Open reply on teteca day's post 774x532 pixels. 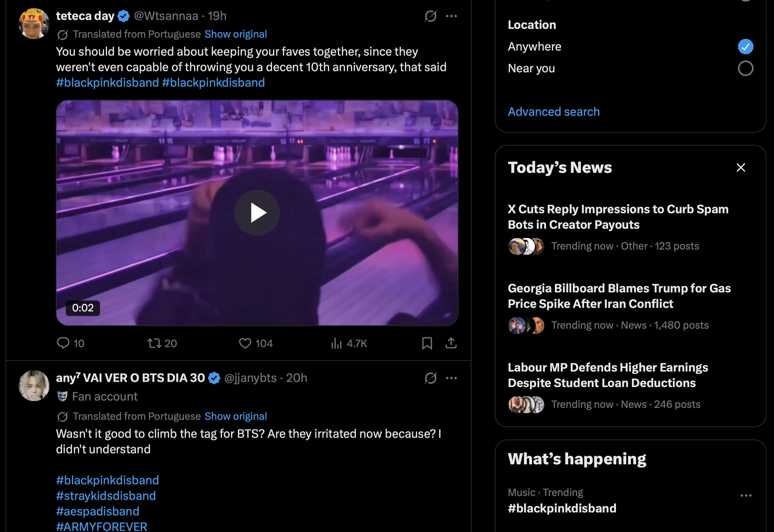71,343
